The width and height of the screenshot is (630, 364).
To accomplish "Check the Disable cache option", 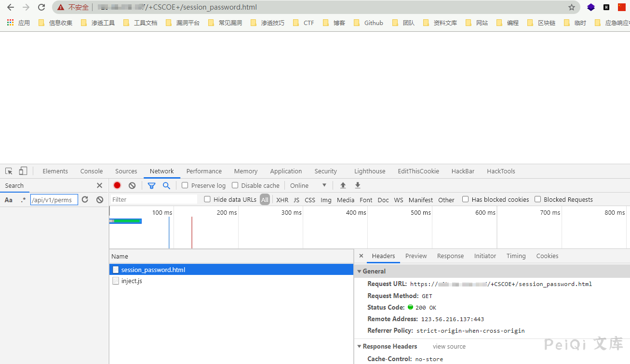I will point(235,185).
